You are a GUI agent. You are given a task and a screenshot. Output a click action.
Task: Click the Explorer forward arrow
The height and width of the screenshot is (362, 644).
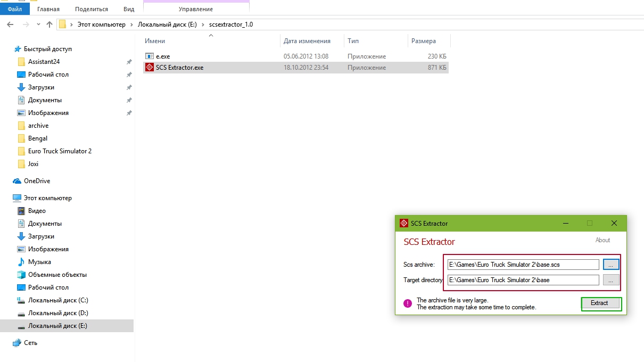pyautogui.click(x=25, y=24)
